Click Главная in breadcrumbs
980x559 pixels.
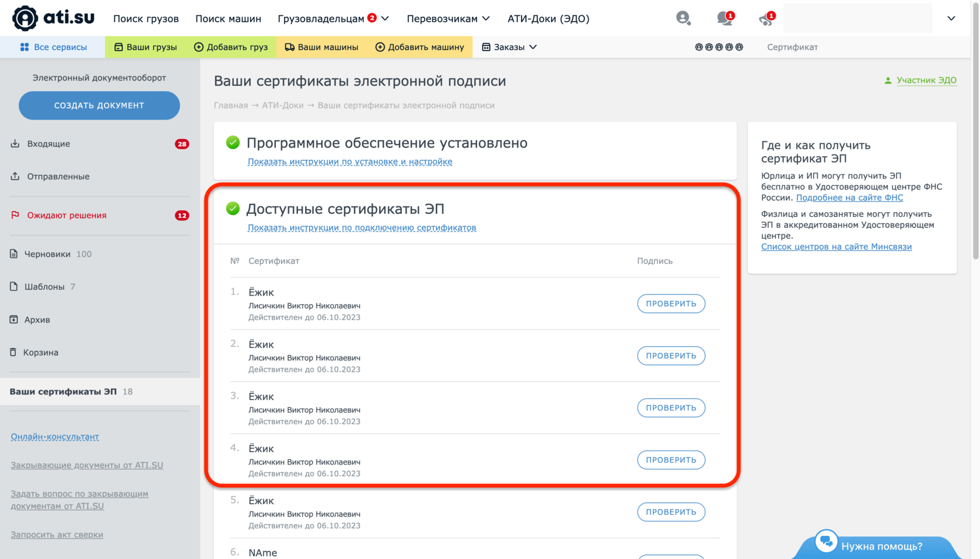pyautogui.click(x=231, y=106)
